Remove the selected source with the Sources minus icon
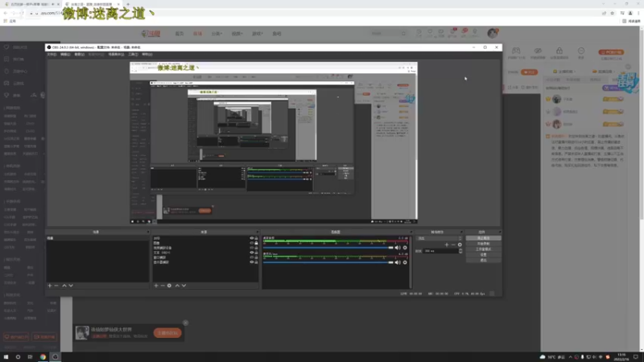Viewport: 644px width, 362px height. click(163, 286)
